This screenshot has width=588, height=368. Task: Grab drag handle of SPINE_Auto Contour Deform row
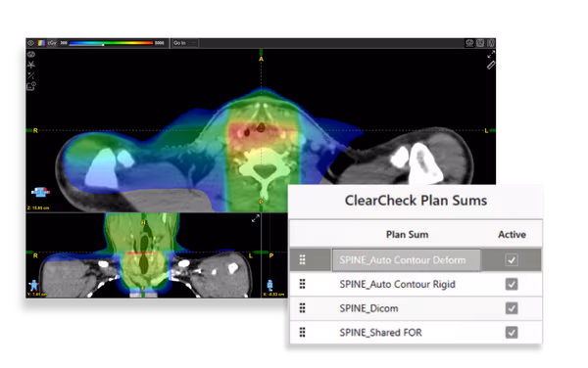click(x=303, y=259)
